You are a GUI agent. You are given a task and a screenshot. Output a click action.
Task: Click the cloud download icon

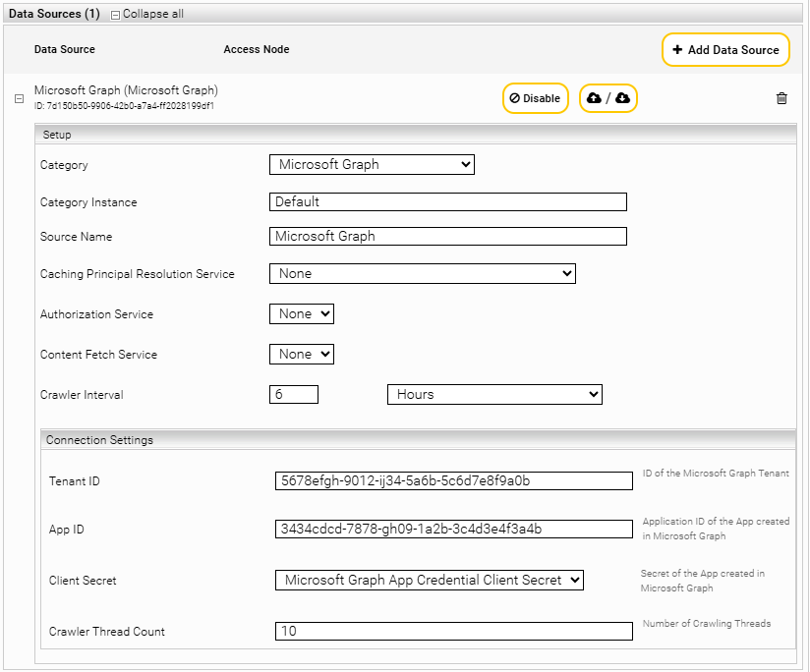[623, 98]
